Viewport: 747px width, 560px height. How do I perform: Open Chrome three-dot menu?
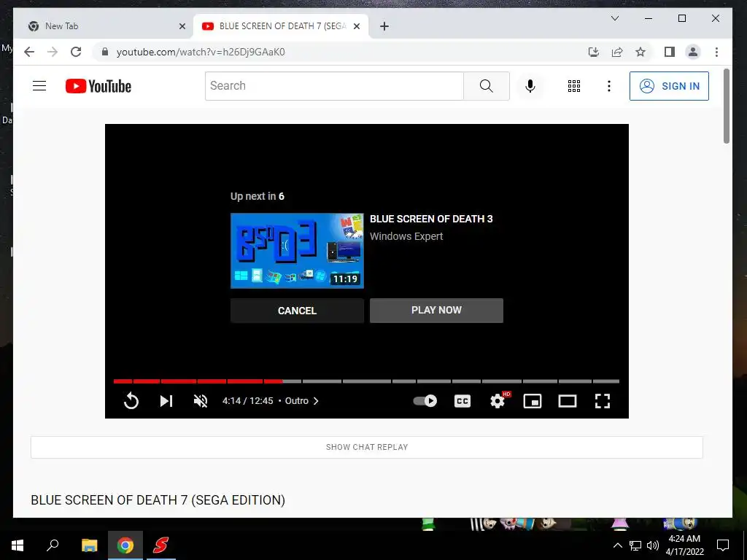(716, 52)
